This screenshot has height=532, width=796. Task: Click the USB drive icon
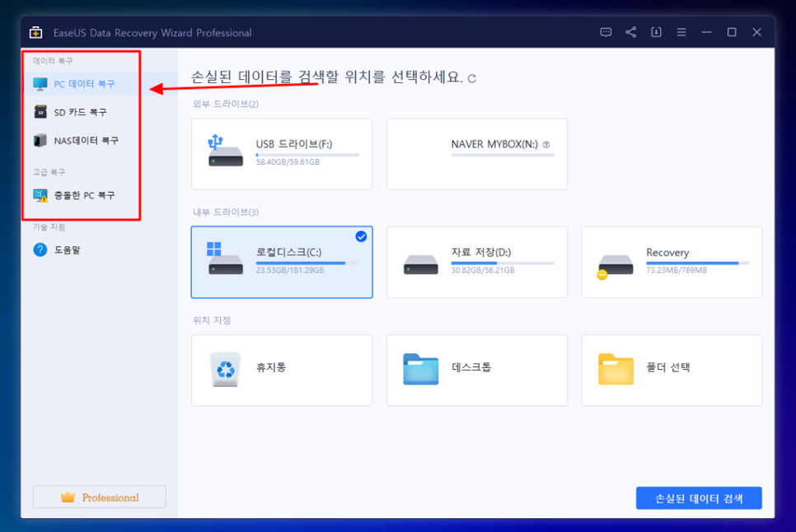226,150
